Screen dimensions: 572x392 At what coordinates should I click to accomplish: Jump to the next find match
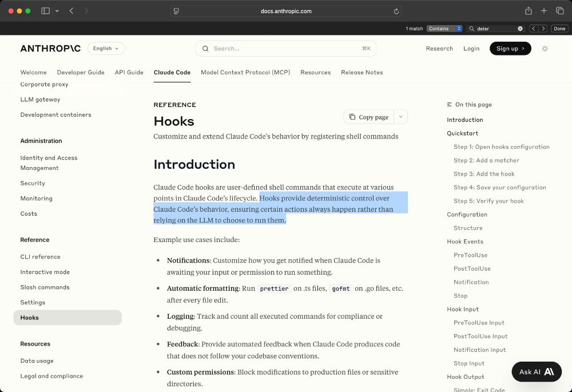[543, 29]
